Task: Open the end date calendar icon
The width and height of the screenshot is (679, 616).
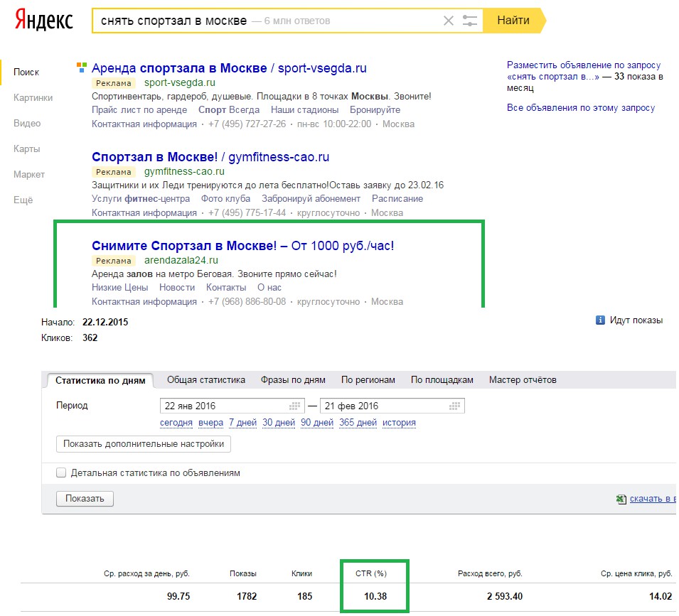Action: tap(455, 406)
